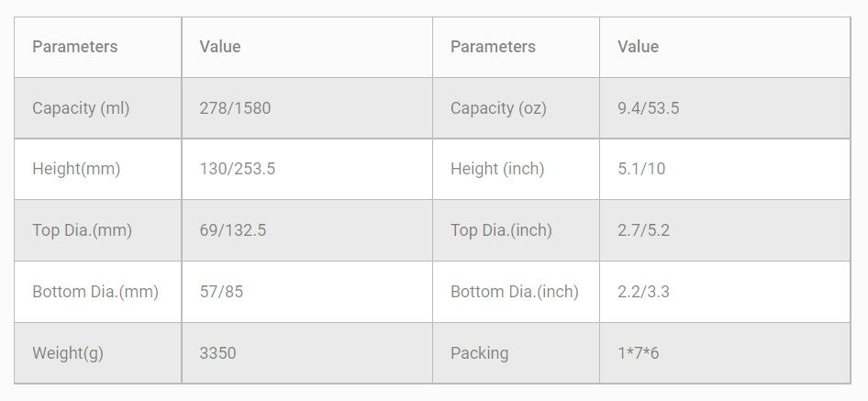
Task: Click the Capacity (ml) parameter cell
Action: (81, 108)
